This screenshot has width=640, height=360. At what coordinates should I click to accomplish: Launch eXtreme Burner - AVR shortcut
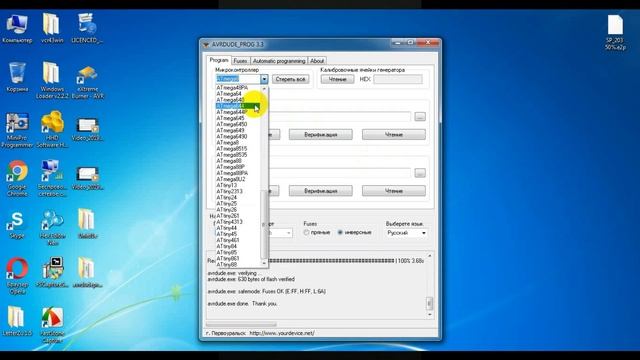[x=87, y=82]
